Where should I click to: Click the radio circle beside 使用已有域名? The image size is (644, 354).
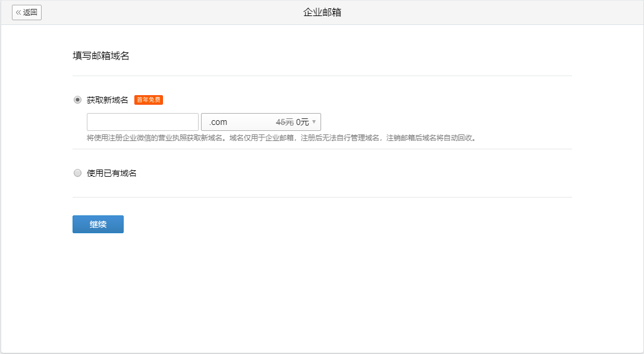click(77, 173)
